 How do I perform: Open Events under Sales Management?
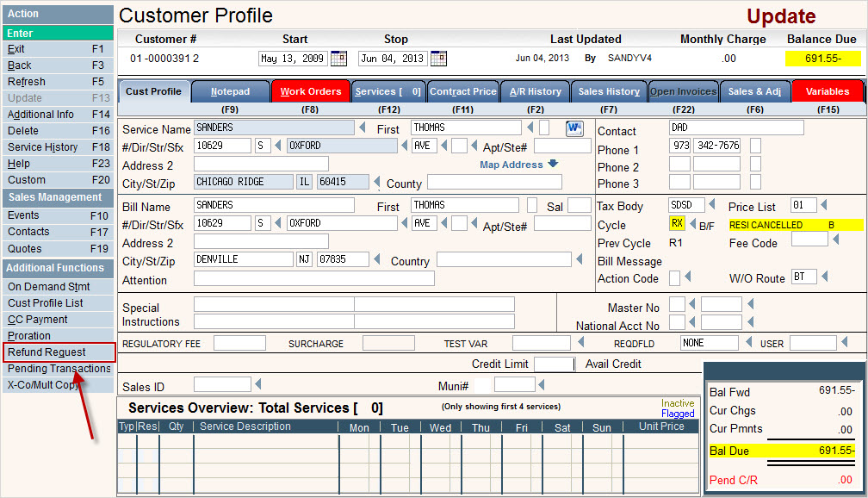[59, 215]
